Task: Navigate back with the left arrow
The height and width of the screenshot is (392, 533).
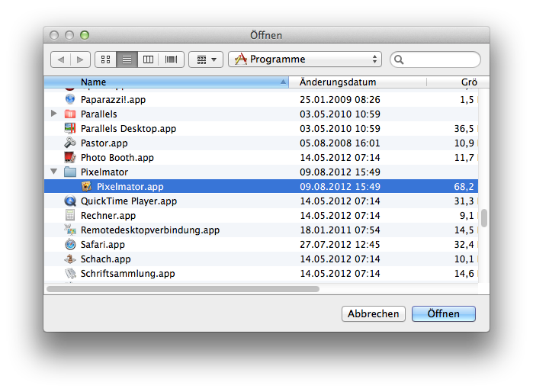Action: tap(61, 59)
